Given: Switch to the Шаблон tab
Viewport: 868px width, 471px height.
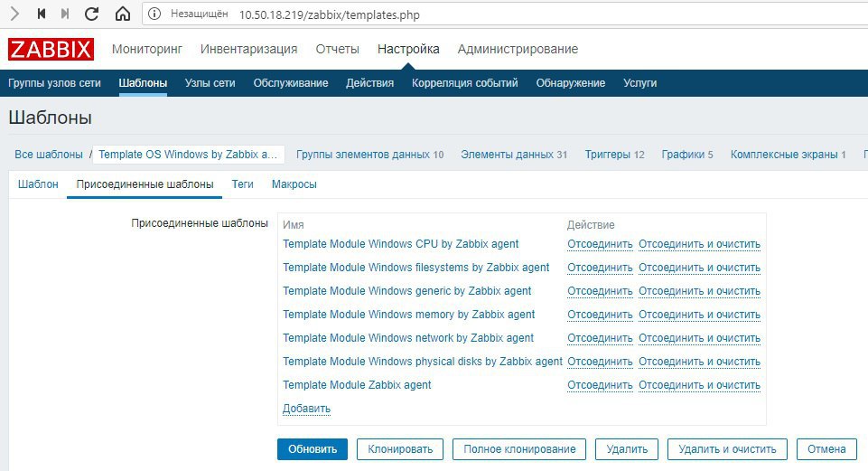Looking at the screenshot, I should click(x=38, y=184).
